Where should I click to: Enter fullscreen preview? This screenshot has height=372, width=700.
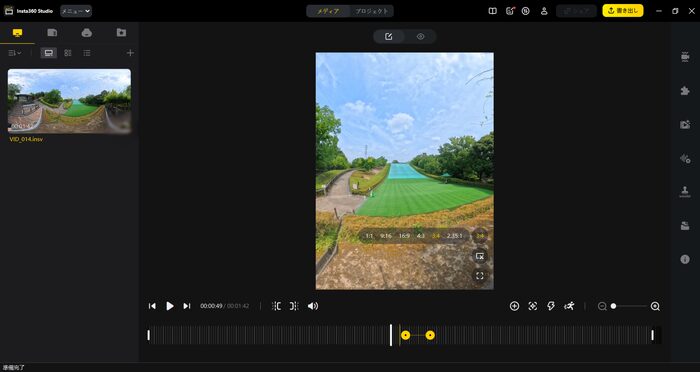coord(480,276)
